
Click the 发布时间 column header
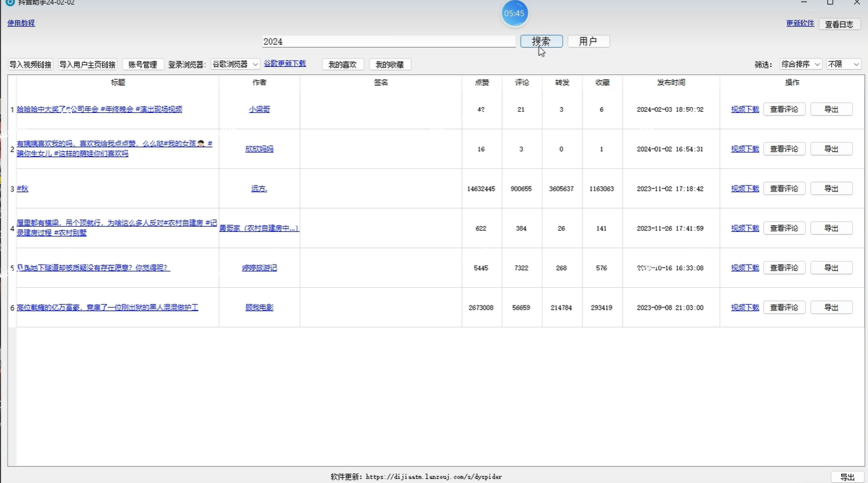point(671,83)
